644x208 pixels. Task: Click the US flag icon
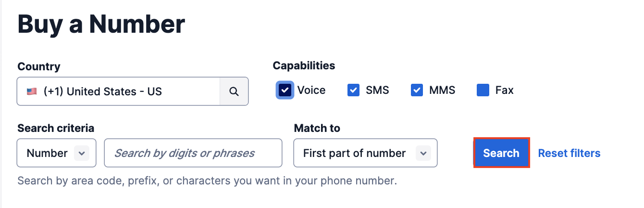pyautogui.click(x=32, y=91)
